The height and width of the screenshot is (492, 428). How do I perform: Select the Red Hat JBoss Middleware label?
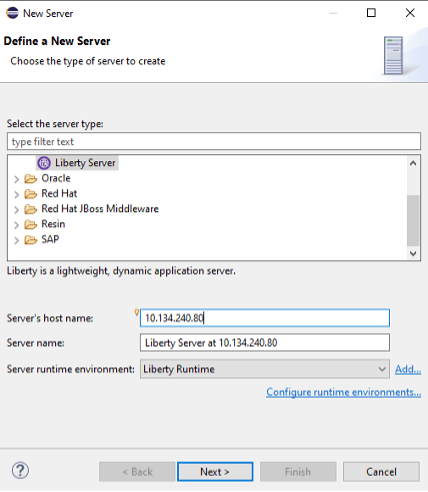100,209
